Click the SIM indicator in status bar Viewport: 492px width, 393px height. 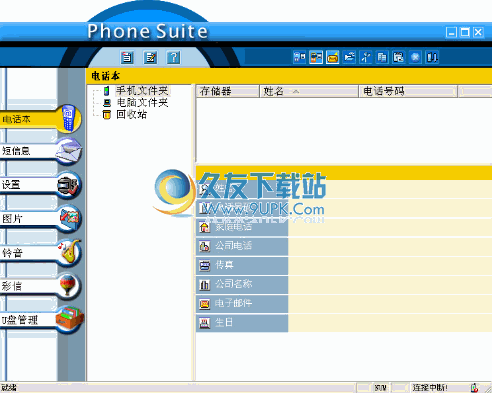381,388
